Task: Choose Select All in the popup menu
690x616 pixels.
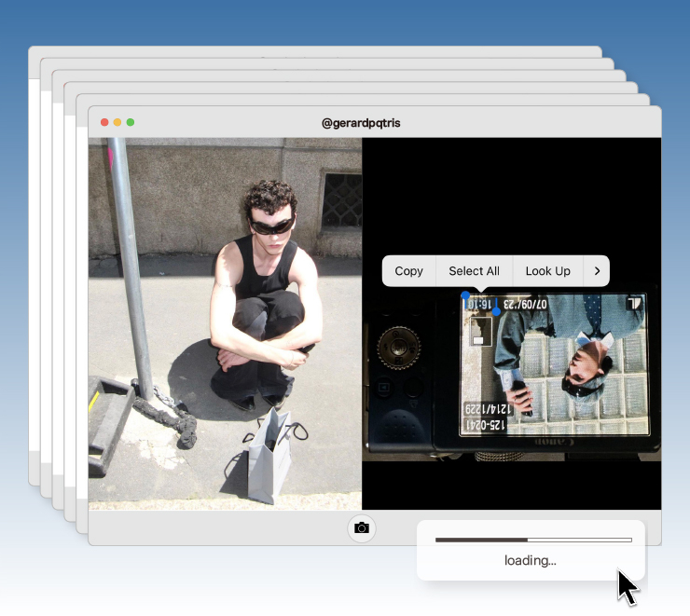Action: [x=474, y=271]
